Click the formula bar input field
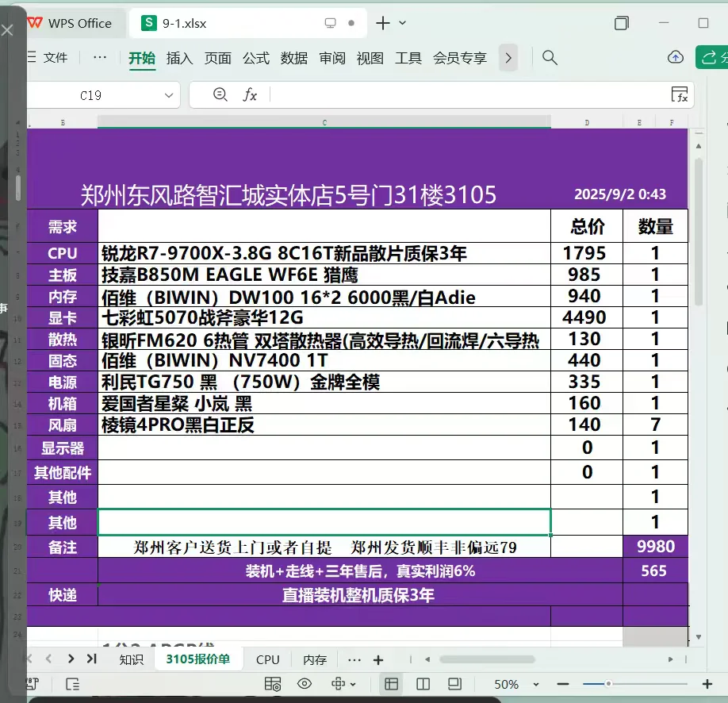Viewport: 728px width, 703px height. tap(469, 94)
